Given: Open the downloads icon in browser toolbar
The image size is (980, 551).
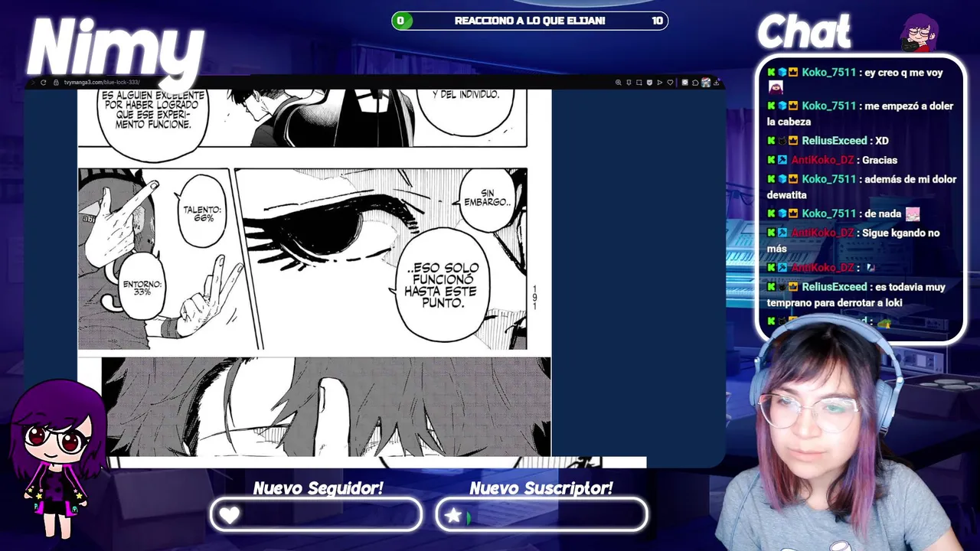Looking at the screenshot, I should (717, 83).
